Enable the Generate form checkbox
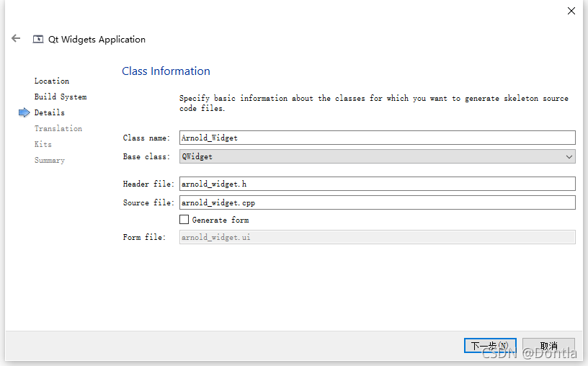Image resolution: width=588 pixels, height=366 pixels. click(x=184, y=219)
